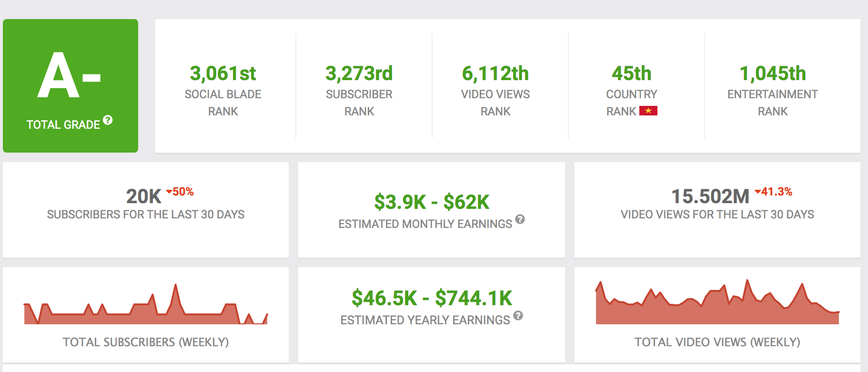868x372 pixels.
Task: Select the 3,273rd subscriber rank value
Action: 359,73
